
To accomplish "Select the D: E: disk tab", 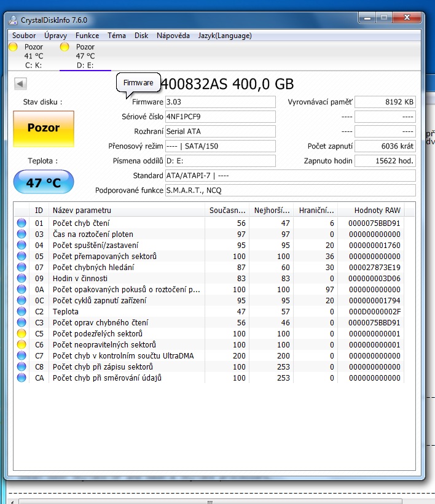I will click(85, 56).
